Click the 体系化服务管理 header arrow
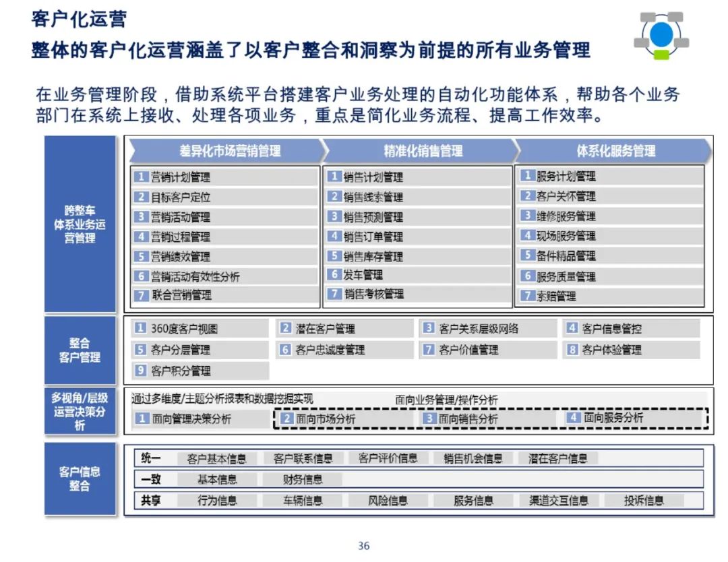This screenshot has height=562, width=728. [614, 151]
